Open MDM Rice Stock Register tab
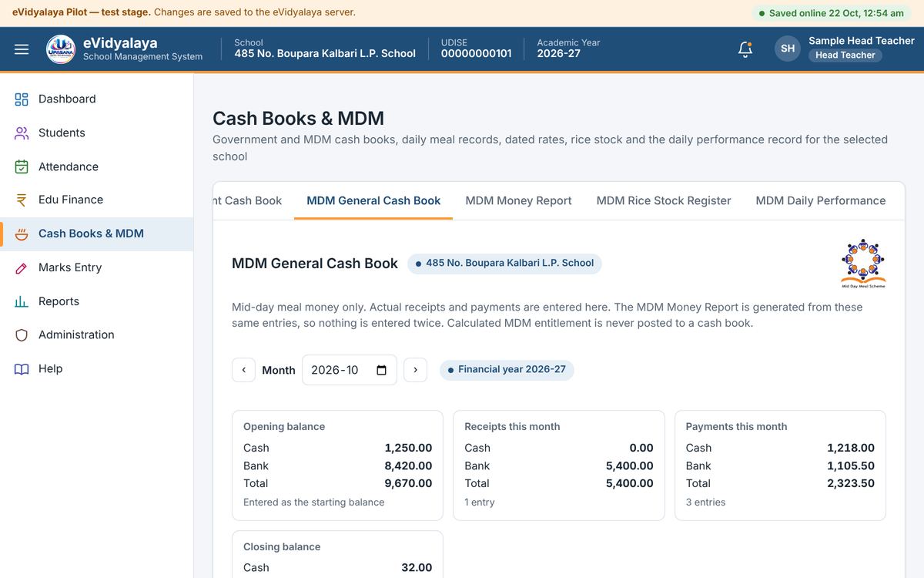The width and height of the screenshot is (924, 578). pos(664,200)
